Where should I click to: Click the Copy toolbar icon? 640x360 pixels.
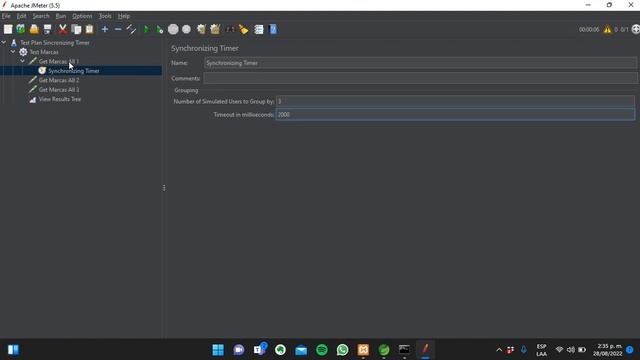(x=76, y=29)
